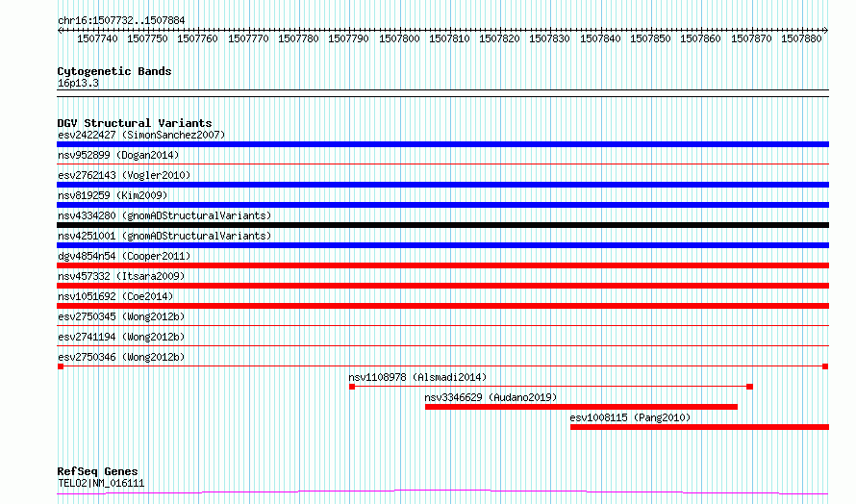856x504 pixels.
Task: Click the nsv819259 (Kim2009) label
Action: tap(113, 195)
